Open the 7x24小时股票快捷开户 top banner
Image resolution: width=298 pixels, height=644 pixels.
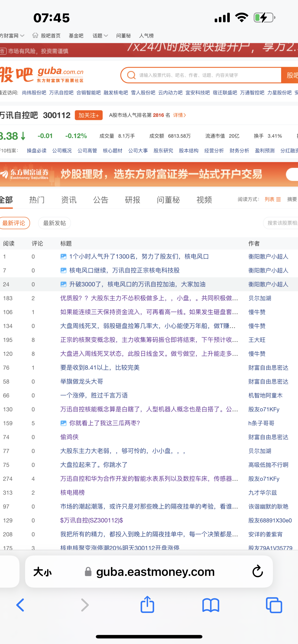point(149,50)
